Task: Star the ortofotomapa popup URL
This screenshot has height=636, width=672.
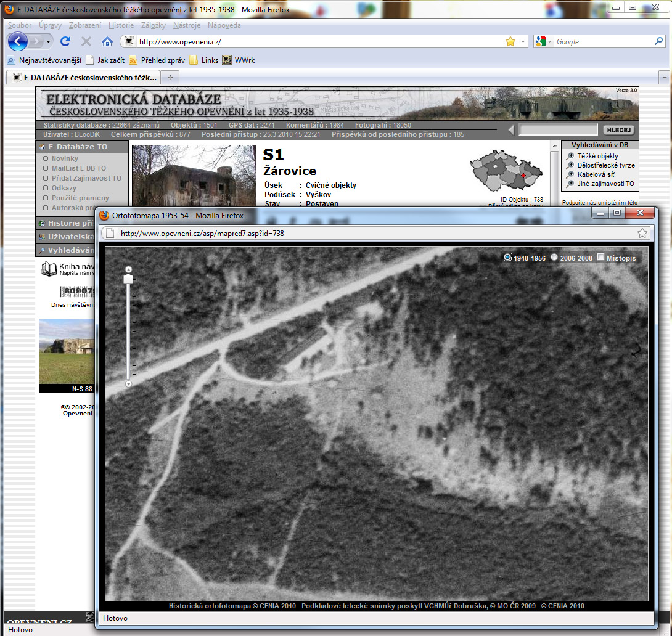Action: click(x=642, y=233)
